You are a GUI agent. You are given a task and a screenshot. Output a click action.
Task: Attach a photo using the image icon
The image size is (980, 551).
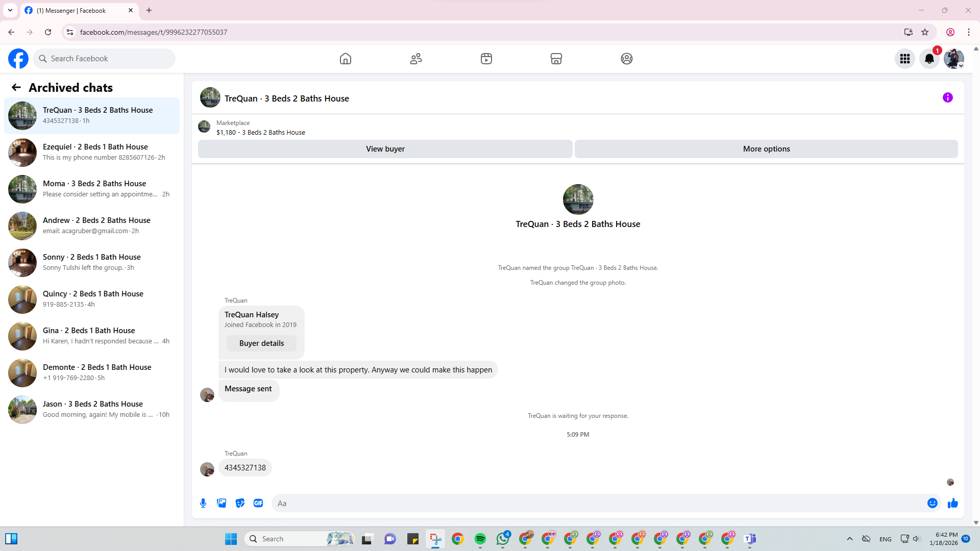222,503
